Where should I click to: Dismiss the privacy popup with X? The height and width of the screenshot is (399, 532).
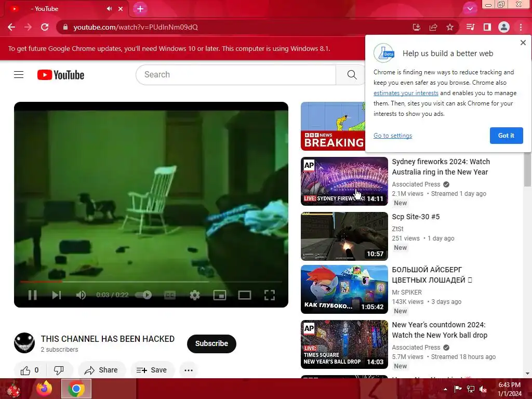coord(523,43)
